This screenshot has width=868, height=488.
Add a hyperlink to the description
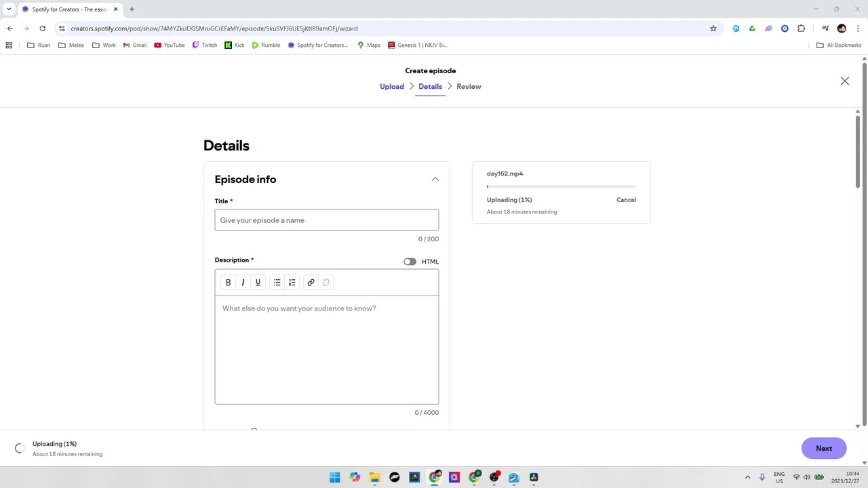(x=311, y=283)
